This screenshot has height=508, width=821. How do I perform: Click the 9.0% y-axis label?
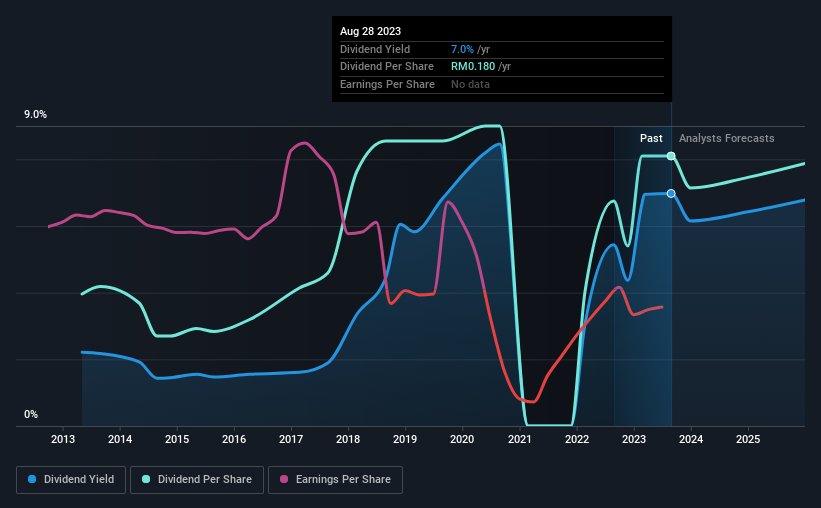tap(35, 114)
